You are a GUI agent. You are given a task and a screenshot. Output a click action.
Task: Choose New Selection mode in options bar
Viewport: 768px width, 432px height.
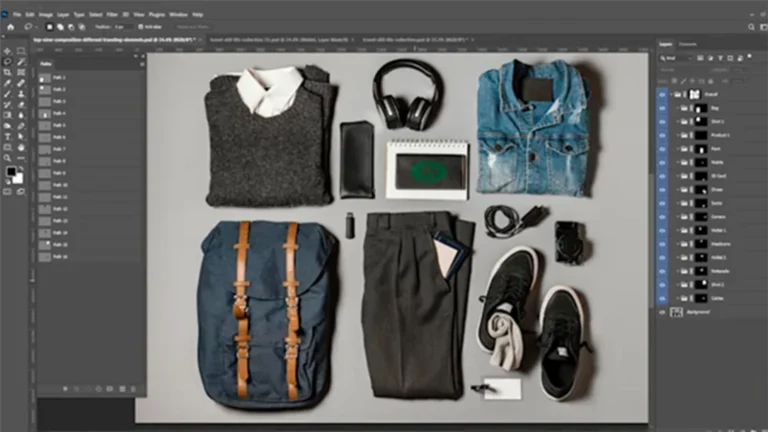point(49,27)
